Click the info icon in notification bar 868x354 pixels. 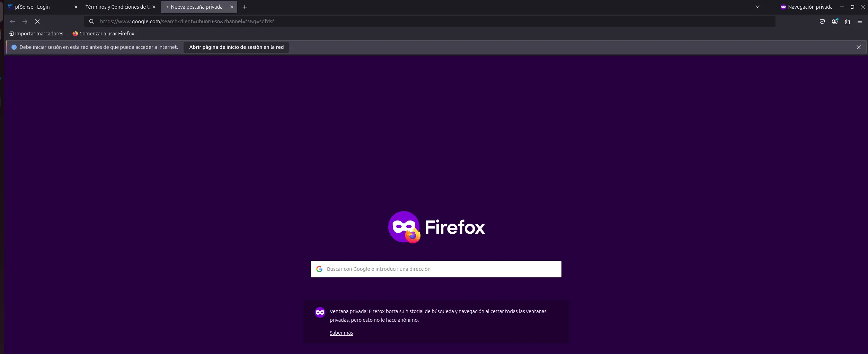[14, 47]
